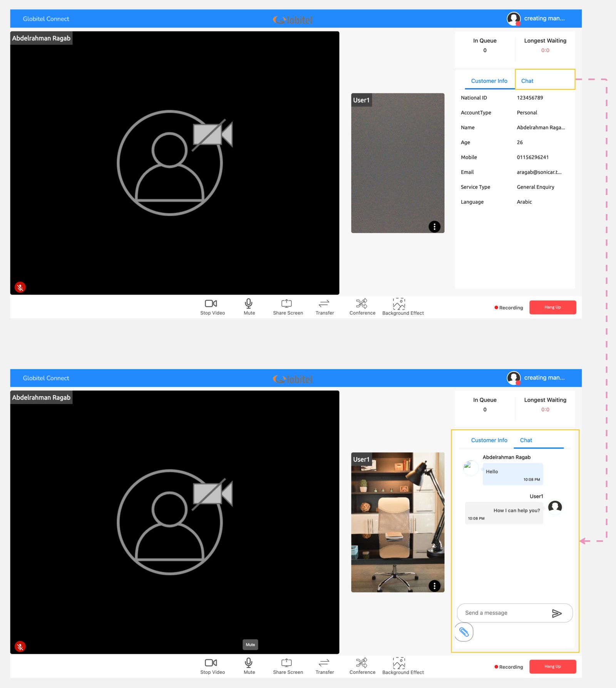Click Share Screen icon in the top toolbar
The width and height of the screenshot is (616, 688).
[287, 304]
